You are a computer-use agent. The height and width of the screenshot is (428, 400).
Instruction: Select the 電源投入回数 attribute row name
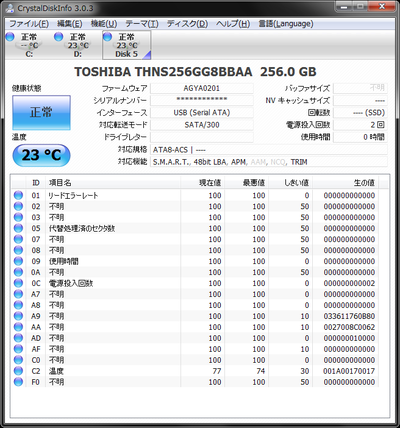point(71,283)
